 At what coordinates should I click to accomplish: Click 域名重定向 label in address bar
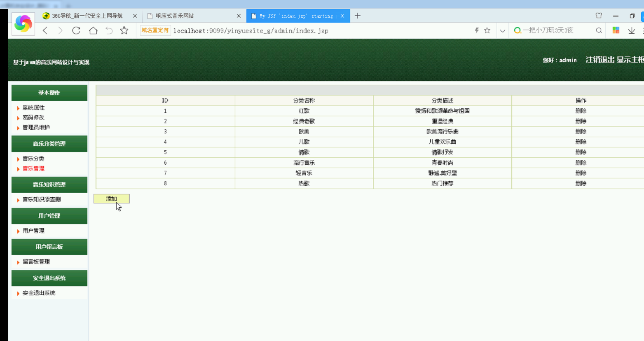tap(155, 30)
